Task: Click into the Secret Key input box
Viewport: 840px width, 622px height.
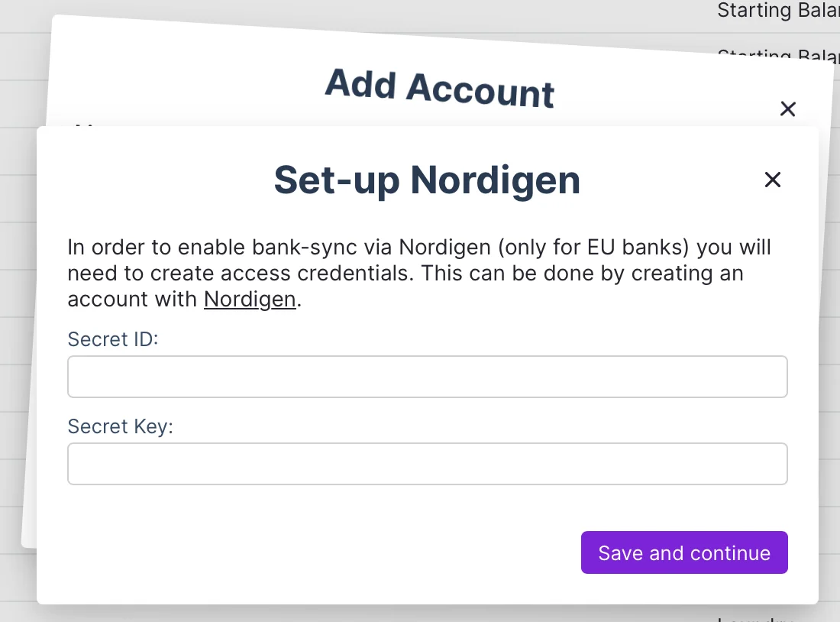Action: pos(427,464)
